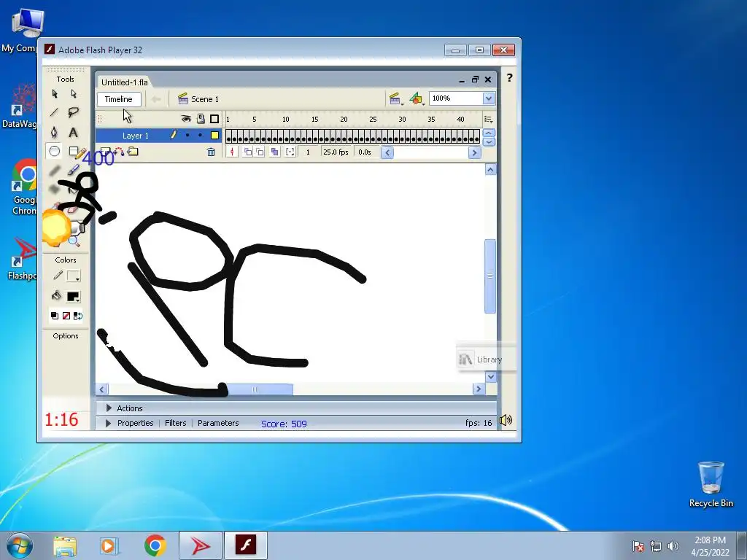Select the Subselection tool
747x560 pixels.
[x=74, y=94]
